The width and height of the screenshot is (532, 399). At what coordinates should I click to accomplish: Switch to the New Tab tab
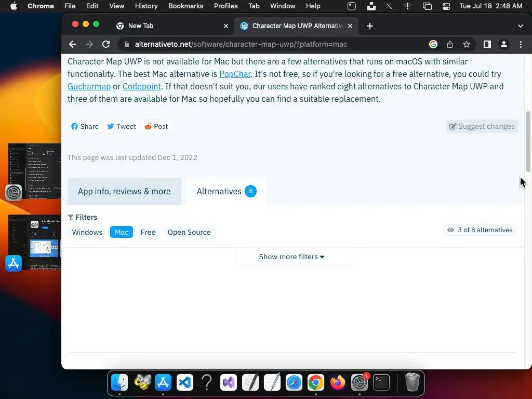pyautogui.click(x=171, y=26)
